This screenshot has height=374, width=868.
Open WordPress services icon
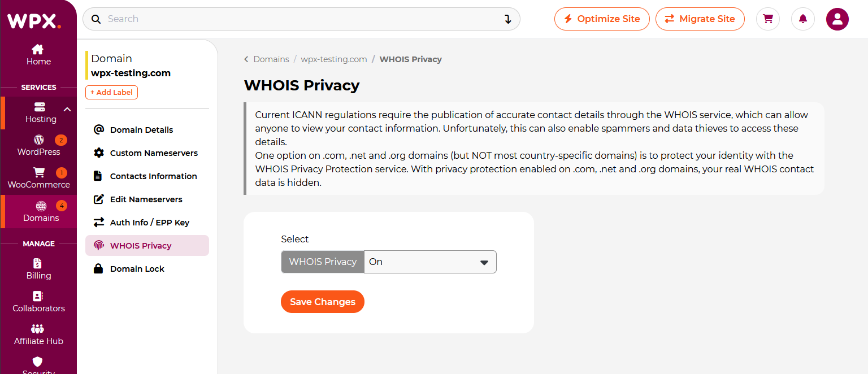(39, 140)
